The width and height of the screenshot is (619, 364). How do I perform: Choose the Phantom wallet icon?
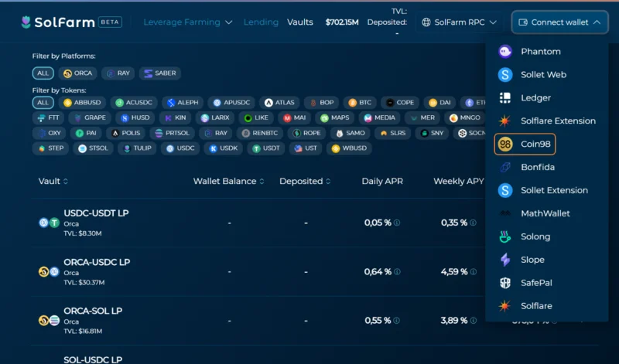point(505,52)
